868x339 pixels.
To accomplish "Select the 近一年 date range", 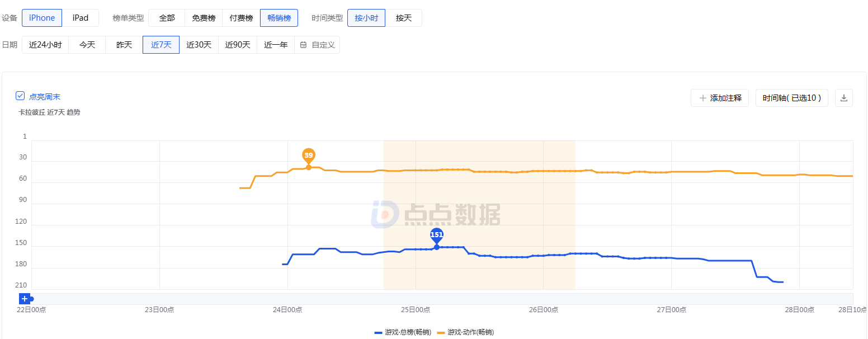I will [276, 45].
